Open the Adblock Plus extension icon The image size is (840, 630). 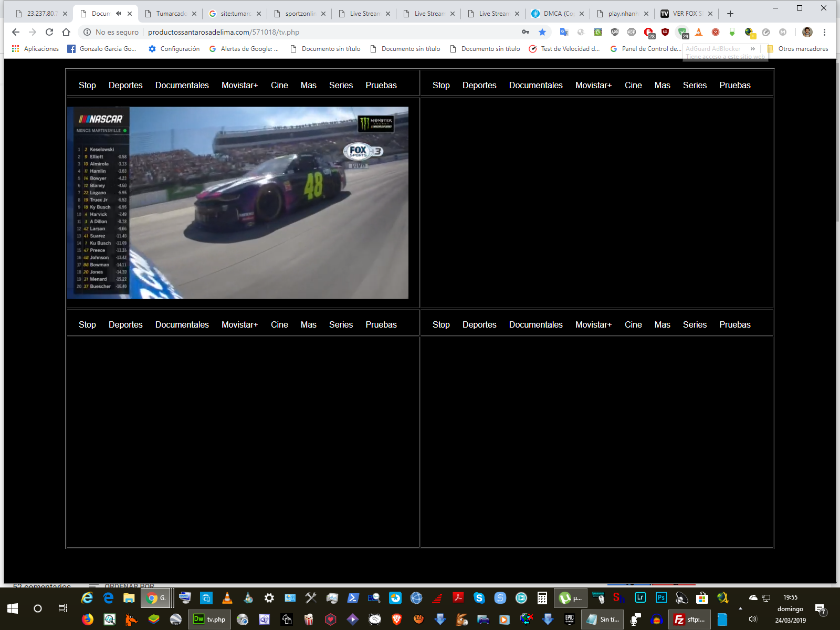(x=632, y=32)
